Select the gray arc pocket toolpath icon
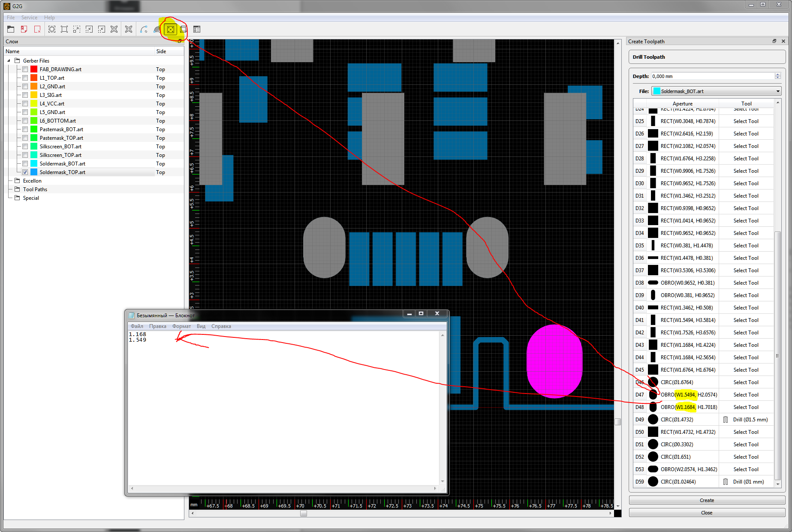The height and width of the screenshot is (532, 792). point(157,29)
